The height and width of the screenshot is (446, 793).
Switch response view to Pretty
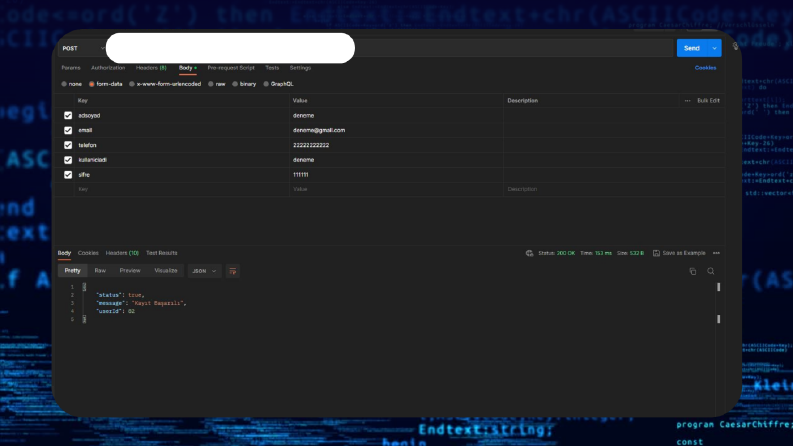pos(72,271)
